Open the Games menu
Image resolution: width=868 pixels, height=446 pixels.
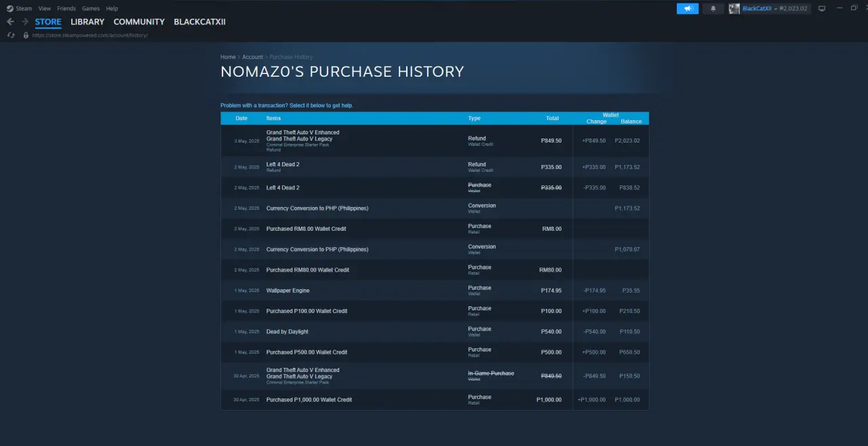pos(91,9)
